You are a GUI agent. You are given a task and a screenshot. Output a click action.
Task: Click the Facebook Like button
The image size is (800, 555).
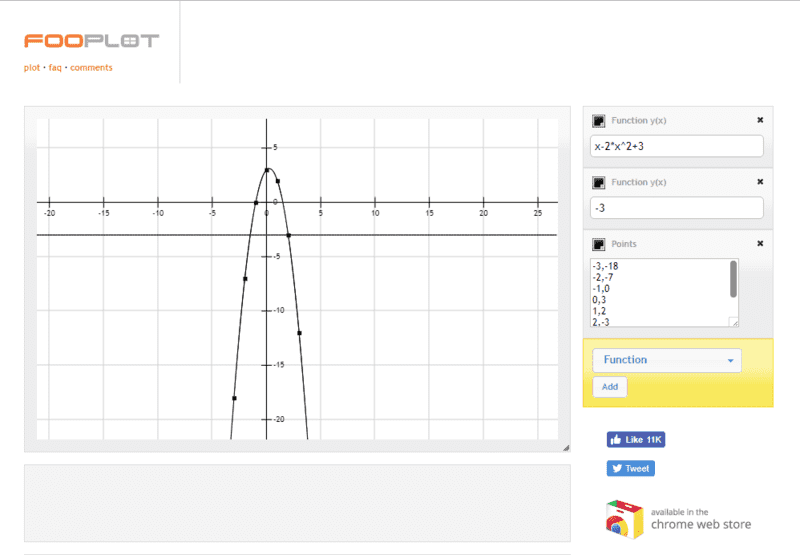tap(635, 439)
